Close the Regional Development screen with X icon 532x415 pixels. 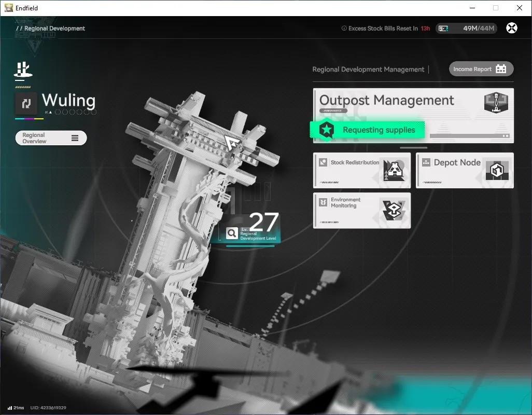pyautogui.click(x=511, y=28)
